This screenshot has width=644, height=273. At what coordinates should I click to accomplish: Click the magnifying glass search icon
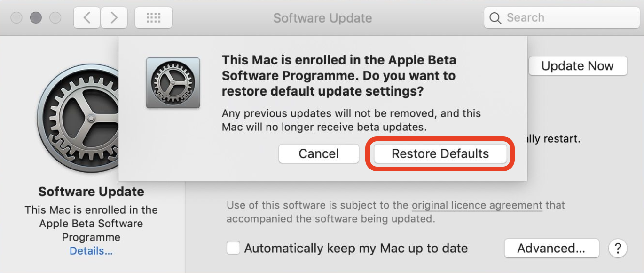point(495,18)
